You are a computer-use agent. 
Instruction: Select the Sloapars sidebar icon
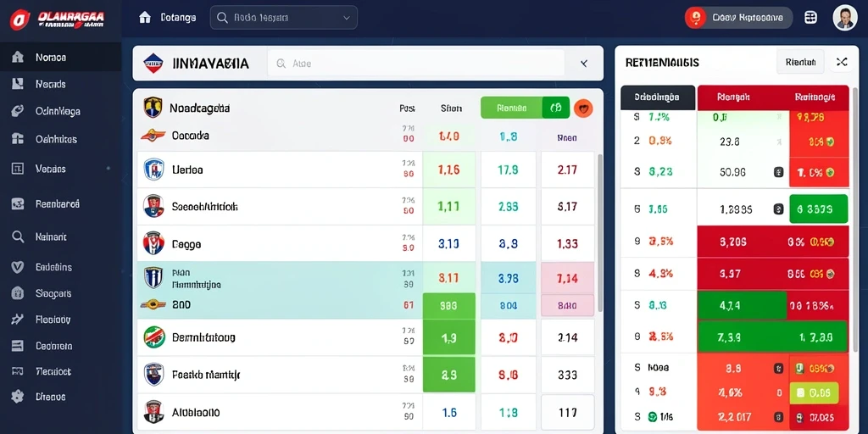pyautogui.click(x=18, y=292)
